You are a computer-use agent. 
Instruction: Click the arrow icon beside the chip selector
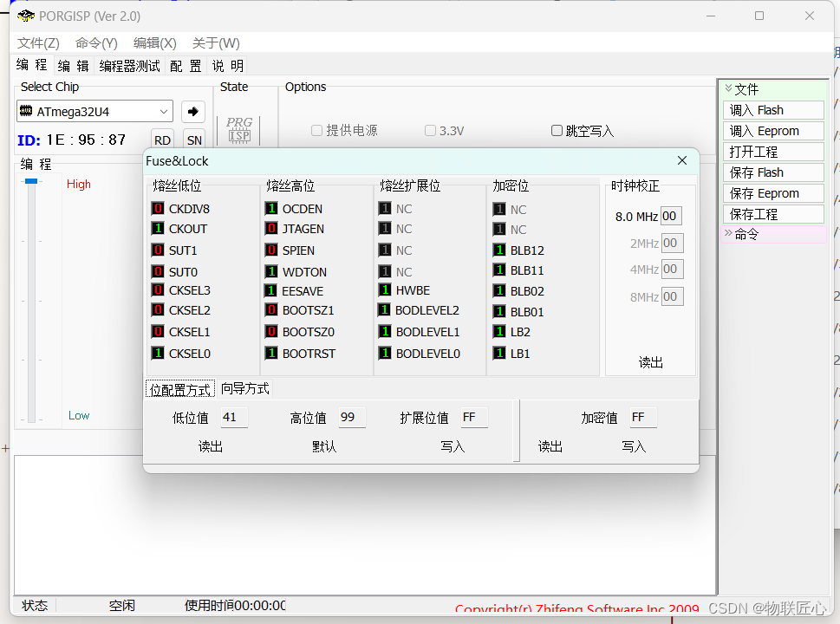coord(193,111)
